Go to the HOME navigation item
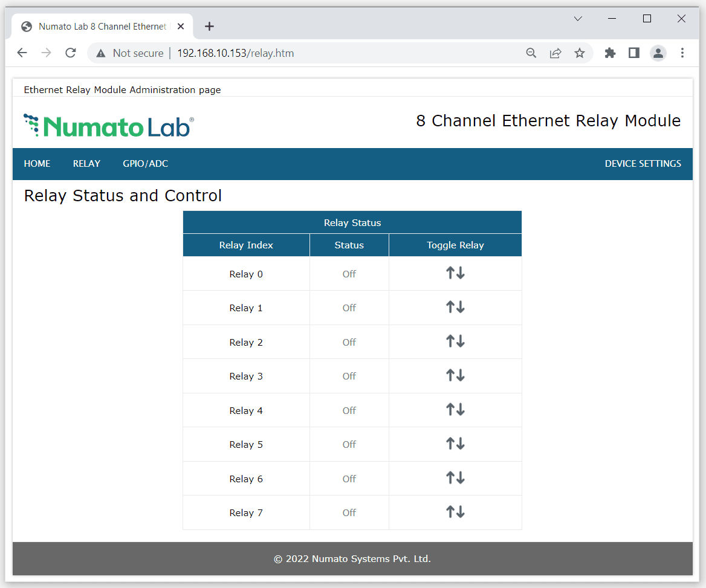706x588 pixels. (x=37, y=164)
